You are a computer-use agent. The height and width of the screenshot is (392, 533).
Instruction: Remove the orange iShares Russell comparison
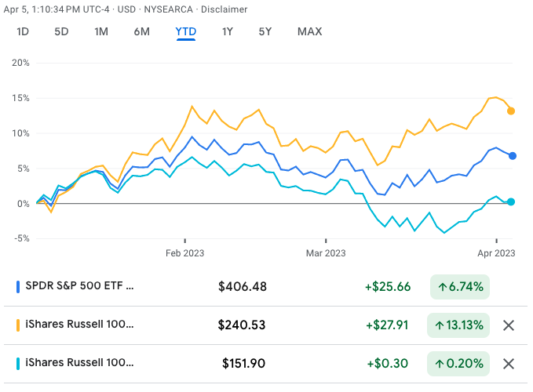click(x=508, y=325)
